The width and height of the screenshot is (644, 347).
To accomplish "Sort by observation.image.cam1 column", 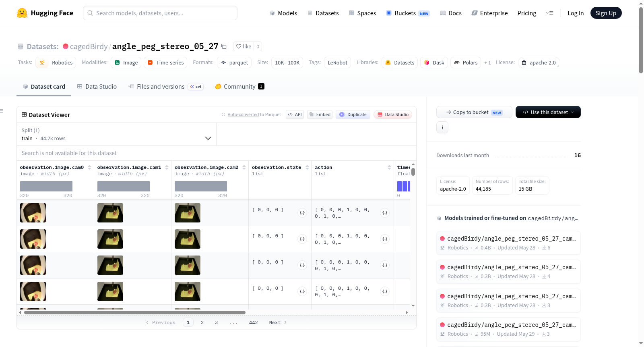I will coord(167,167).
